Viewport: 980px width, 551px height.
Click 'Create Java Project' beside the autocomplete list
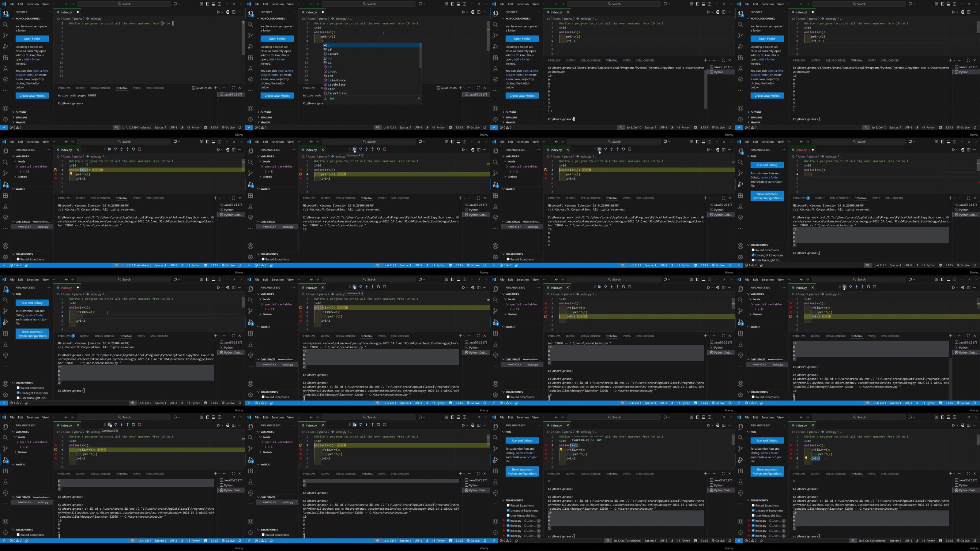pyautogui.click(x=277, y=96)
